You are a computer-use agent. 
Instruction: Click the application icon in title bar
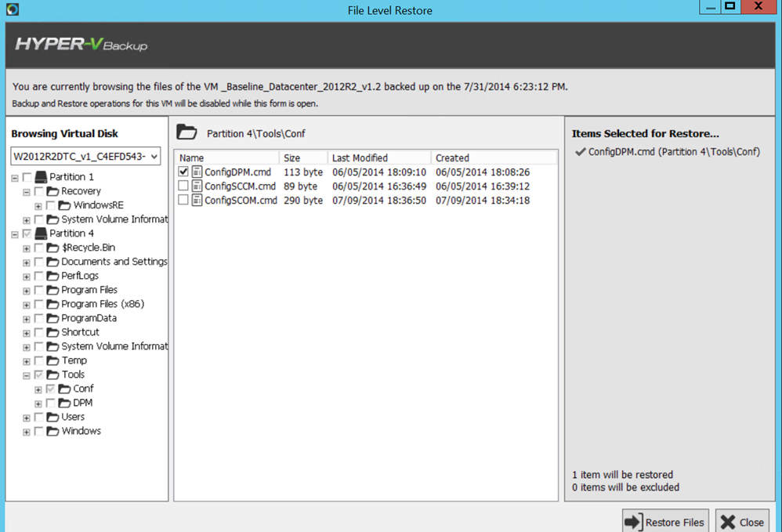pyautogui.click(x=13, y=9)
